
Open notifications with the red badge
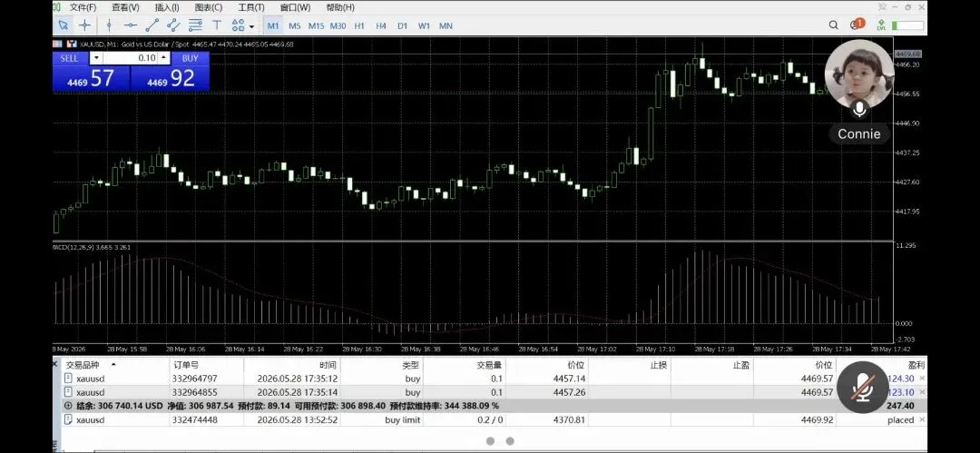coord(856,25)
